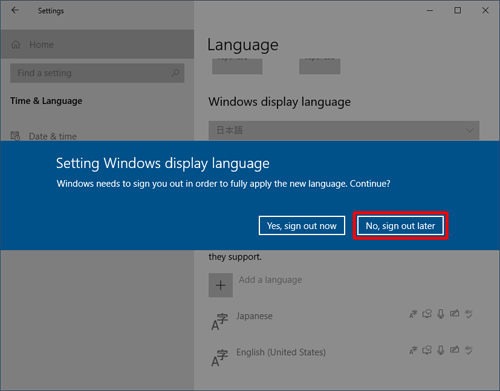The image size is (500, 391).
Task: Click English (United States) A-character icon
Action: 219,358
